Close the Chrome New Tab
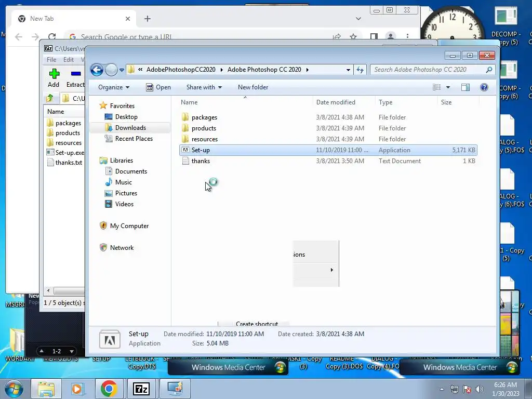This screenshot has height=399, width=532. (x=128, y=19)
